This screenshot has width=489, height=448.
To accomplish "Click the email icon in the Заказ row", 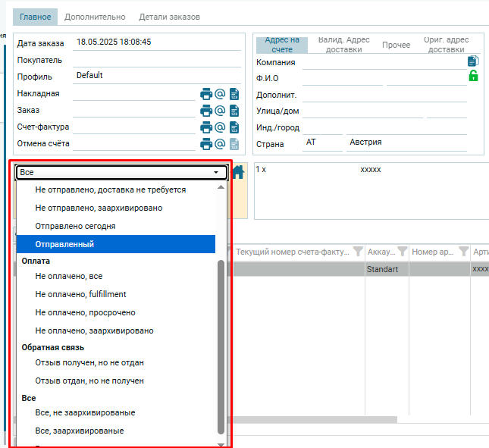I will [x=220, y=111].
